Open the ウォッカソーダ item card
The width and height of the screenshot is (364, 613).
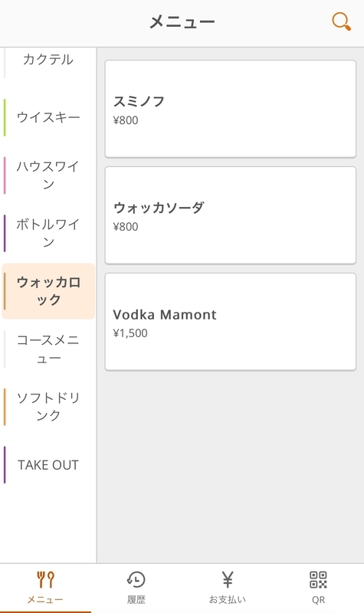pos(231,215)
